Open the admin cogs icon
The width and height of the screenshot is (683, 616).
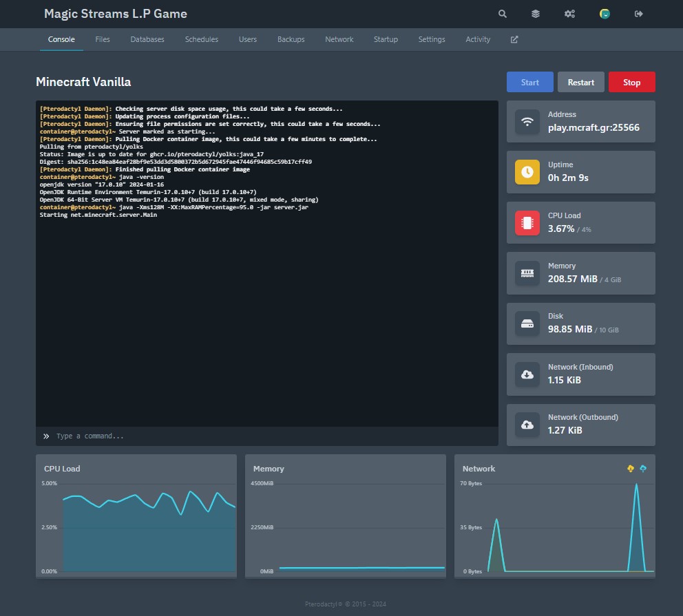[569, 14]
